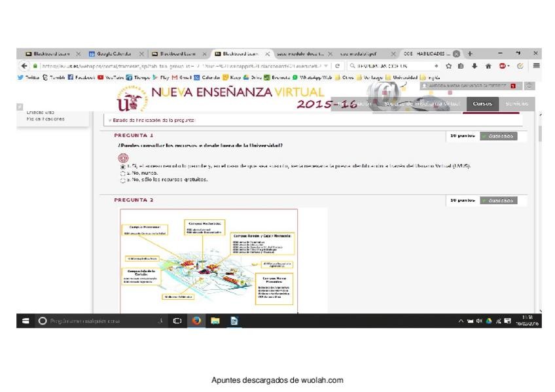Open the Twitter bookmark
The width and height of the screenshot is (555, 392).
click(29, 78)
